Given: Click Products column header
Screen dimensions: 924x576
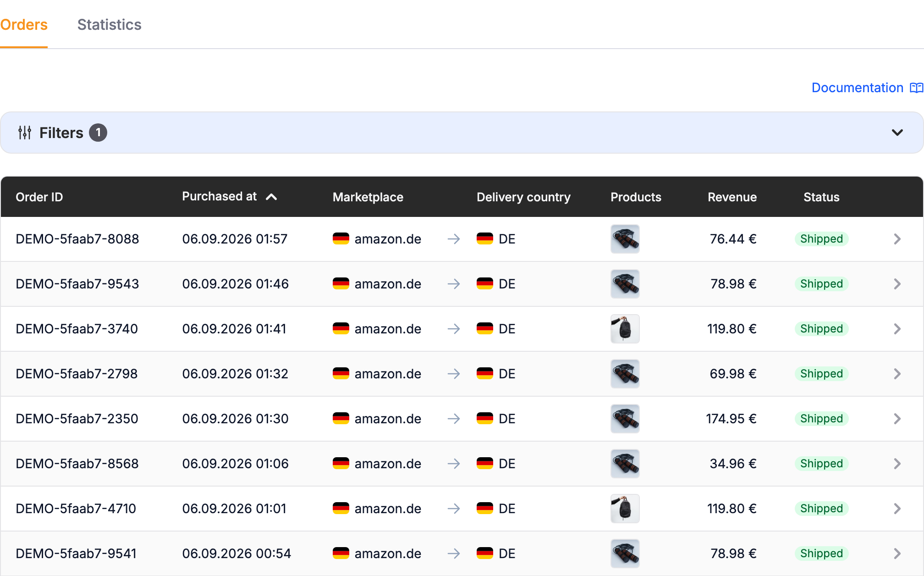Looking at the screenshot, I should click(x=636, y=197).
